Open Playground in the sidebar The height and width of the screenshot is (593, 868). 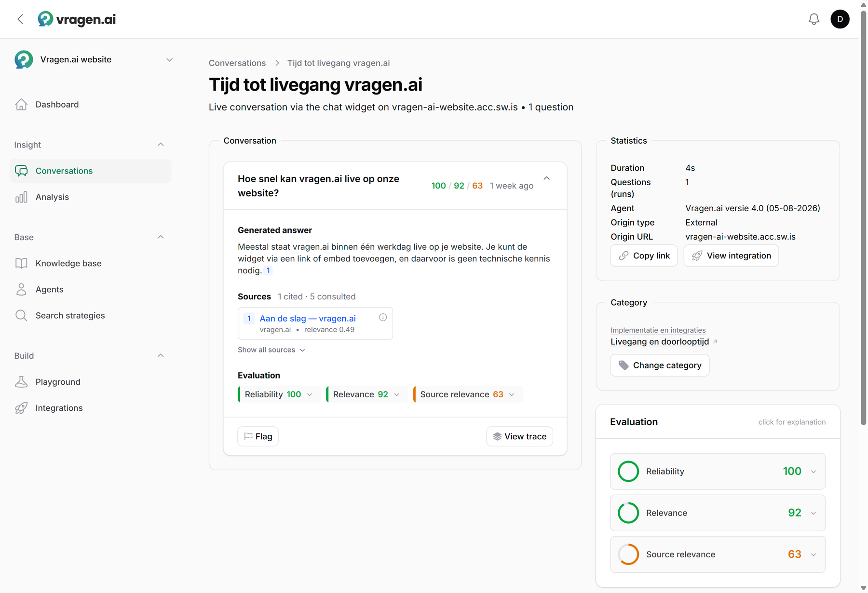(90, 382)
